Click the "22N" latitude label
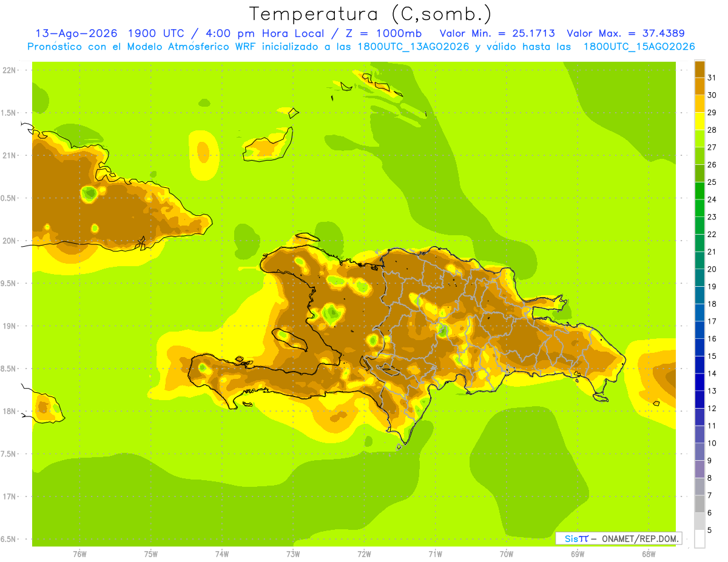Image resolution: width=728 pixels, height=562 pixels. [x=9, y=70]
